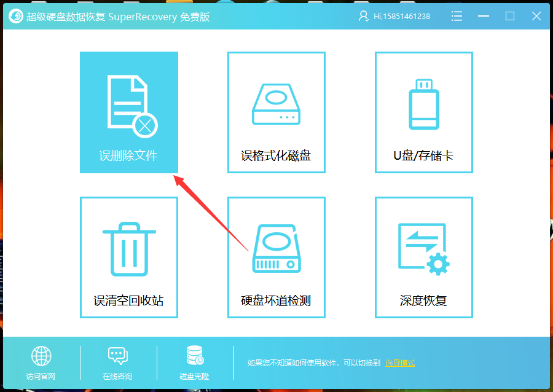This screenshot has height=392, width=553.
Task: Open 磁盘克隆 disk clone tool
Action: point(194,363)
